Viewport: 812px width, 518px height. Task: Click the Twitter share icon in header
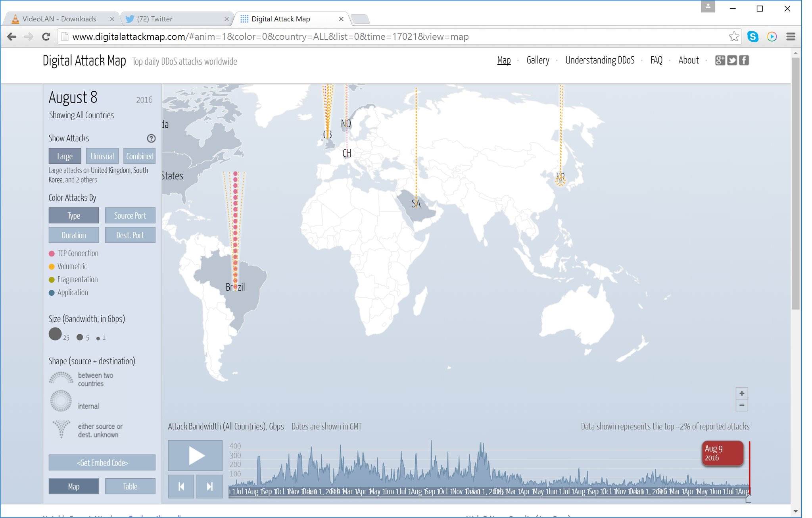point(732,60)
